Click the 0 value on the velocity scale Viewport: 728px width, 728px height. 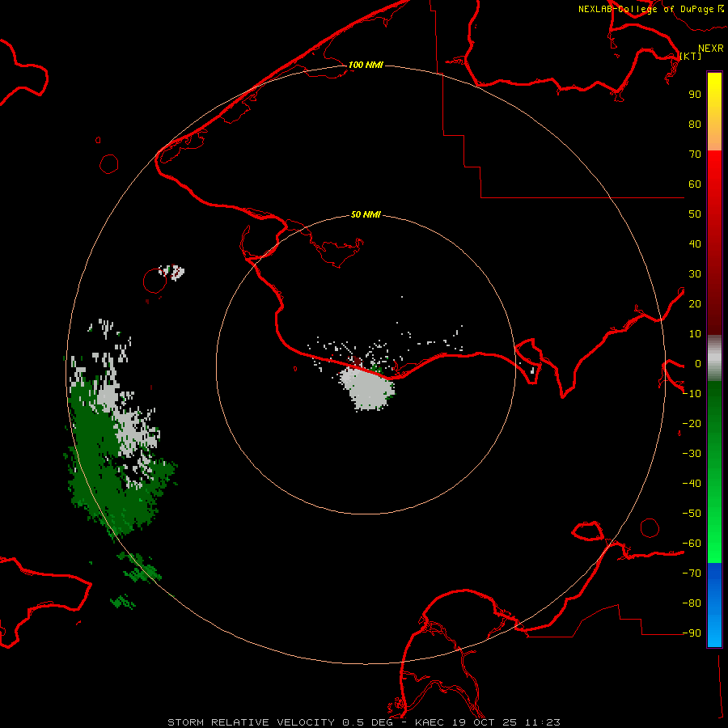(698, 363)
